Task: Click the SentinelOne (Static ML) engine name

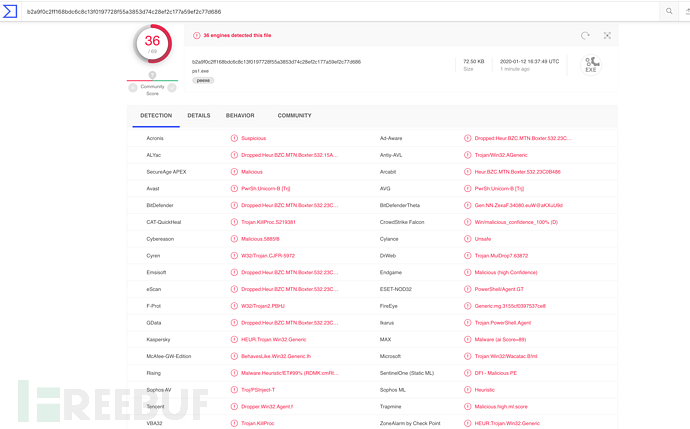Action: 407,373
